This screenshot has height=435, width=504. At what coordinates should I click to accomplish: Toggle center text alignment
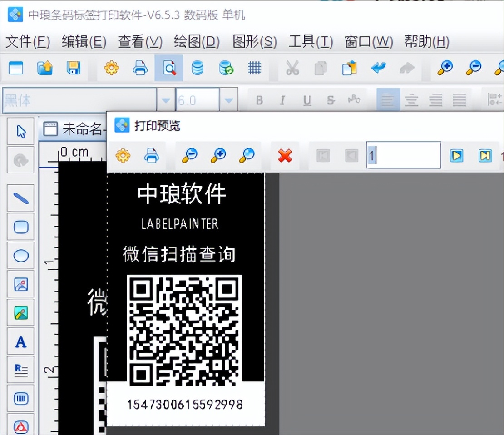click(412, 100)
